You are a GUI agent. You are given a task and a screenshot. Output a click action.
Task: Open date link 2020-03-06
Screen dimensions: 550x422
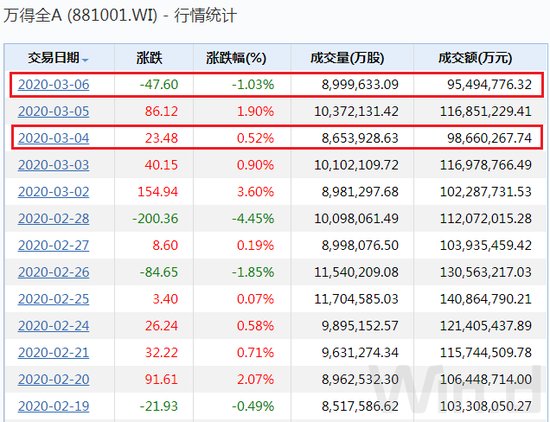tap(54, 85)
